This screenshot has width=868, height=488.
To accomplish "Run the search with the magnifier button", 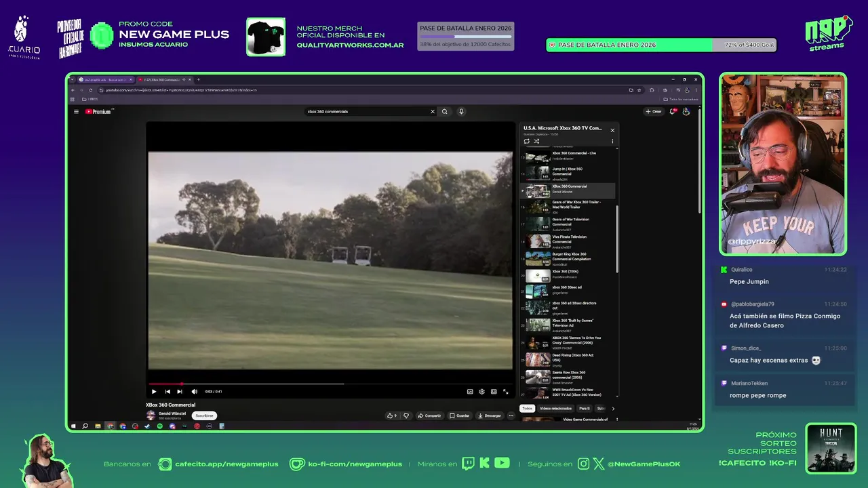I will (445, 111).
